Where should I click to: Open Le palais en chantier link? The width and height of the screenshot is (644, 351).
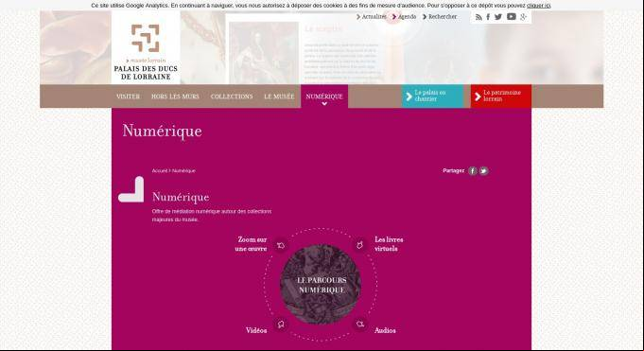432,97
